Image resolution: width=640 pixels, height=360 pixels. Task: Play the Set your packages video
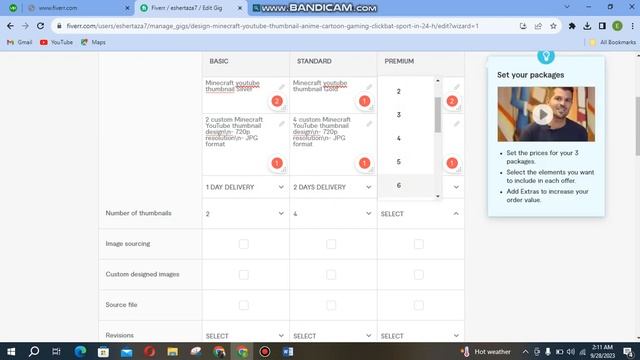pyautogui.click(x=543, y=114)
